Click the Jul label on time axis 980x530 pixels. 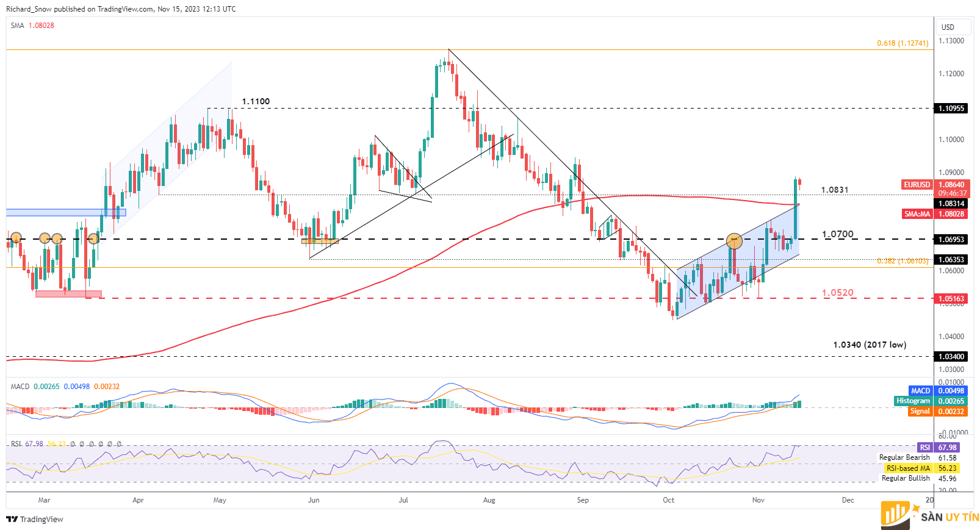pyautogui.click(x=403, y=500)
